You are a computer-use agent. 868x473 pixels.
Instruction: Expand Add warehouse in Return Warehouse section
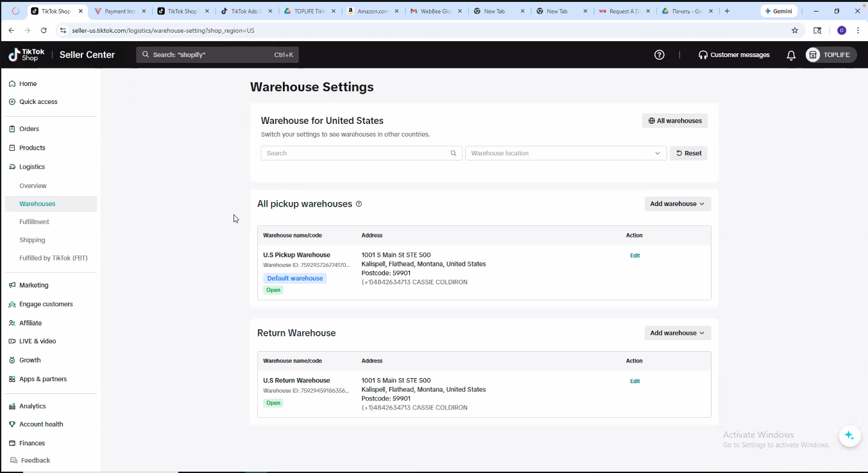click(677, 333)
